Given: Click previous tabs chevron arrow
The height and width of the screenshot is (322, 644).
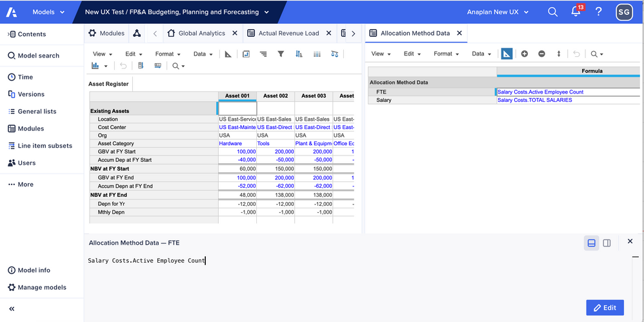Looking at the screenshot, I should [x=155, y=34].
